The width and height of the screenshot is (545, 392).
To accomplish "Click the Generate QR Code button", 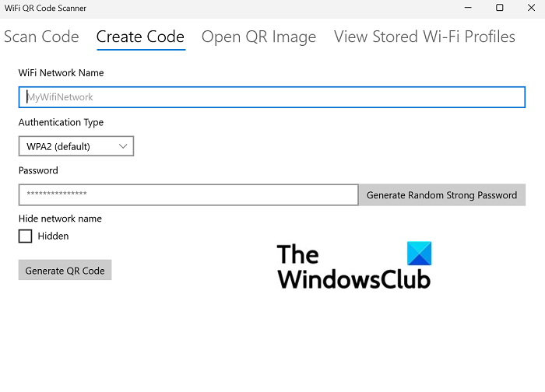I will [x=65, y=271].
